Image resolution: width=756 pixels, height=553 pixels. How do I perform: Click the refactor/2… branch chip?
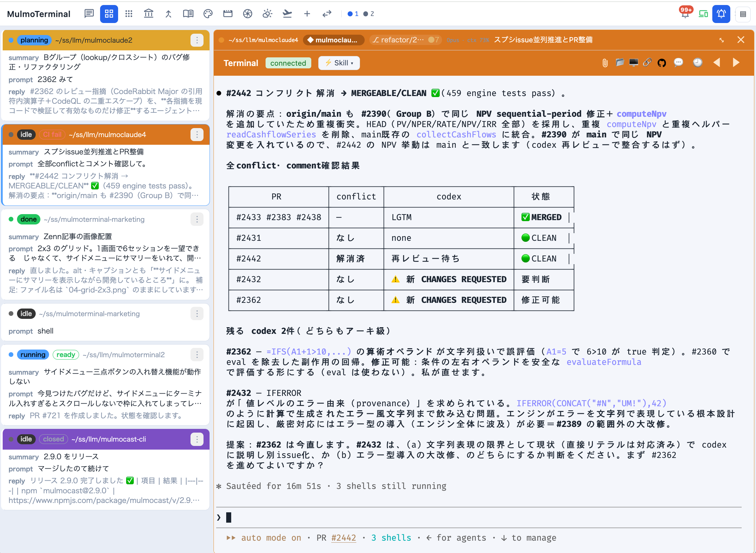pos(405,40)
